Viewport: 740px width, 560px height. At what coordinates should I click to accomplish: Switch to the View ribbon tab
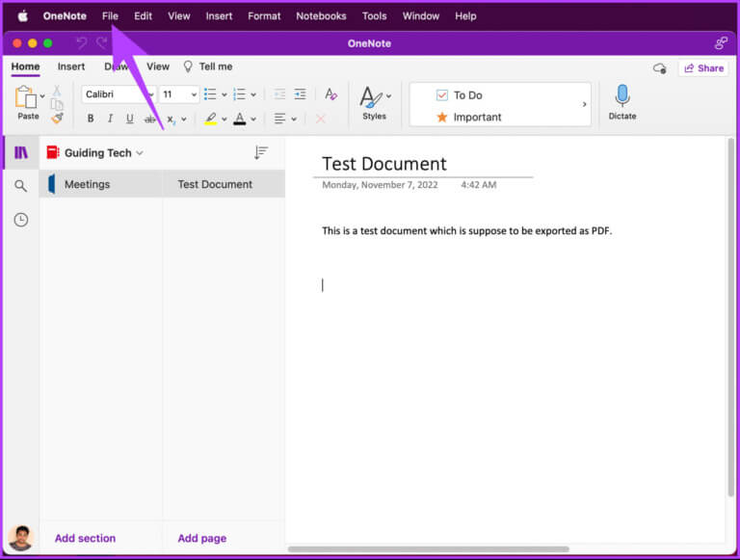(x=158, y=67)
